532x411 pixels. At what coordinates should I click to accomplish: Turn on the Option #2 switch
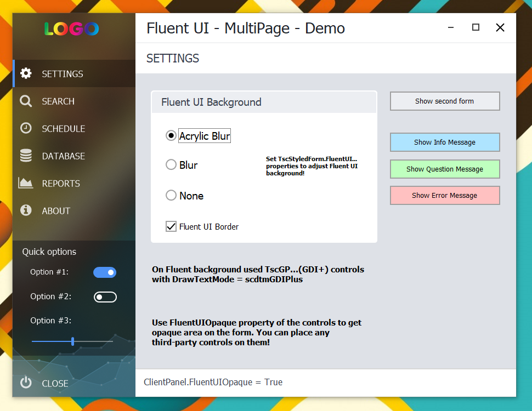point(105,297)
